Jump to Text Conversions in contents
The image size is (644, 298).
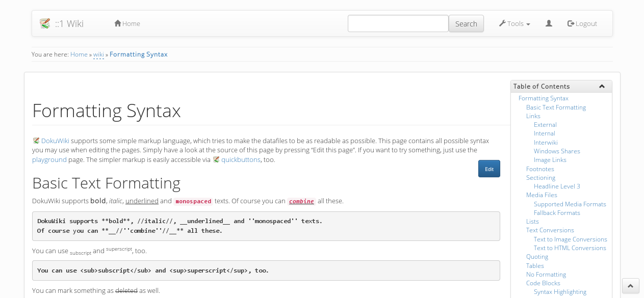click(550, 230)
